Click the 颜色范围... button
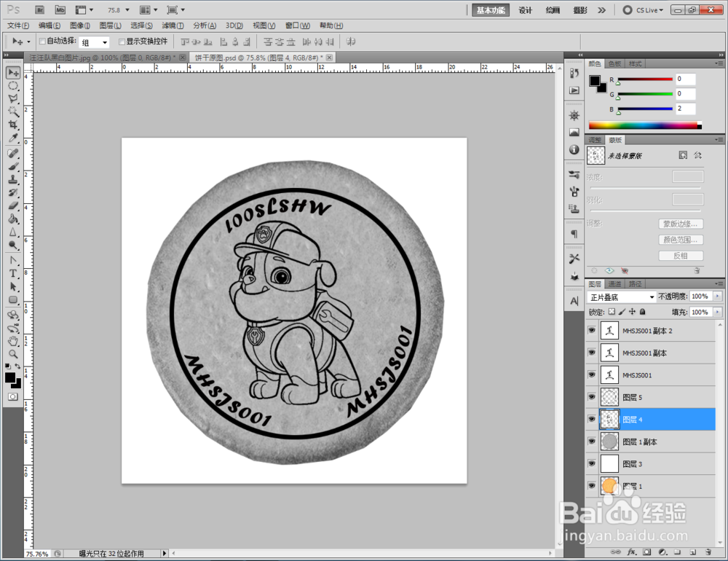The height and width of the screenshot is (561, 728). coord(681,240)
